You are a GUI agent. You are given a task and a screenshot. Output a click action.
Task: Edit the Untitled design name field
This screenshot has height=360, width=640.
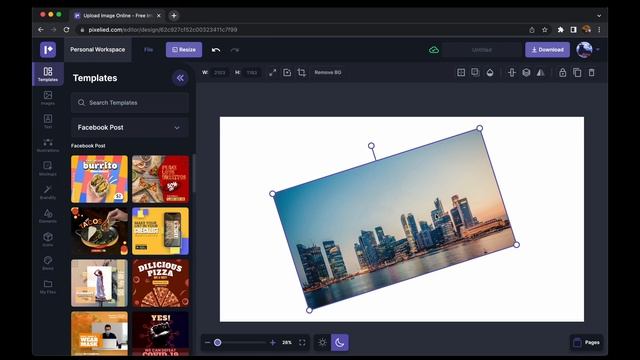[x=482, y=50]
